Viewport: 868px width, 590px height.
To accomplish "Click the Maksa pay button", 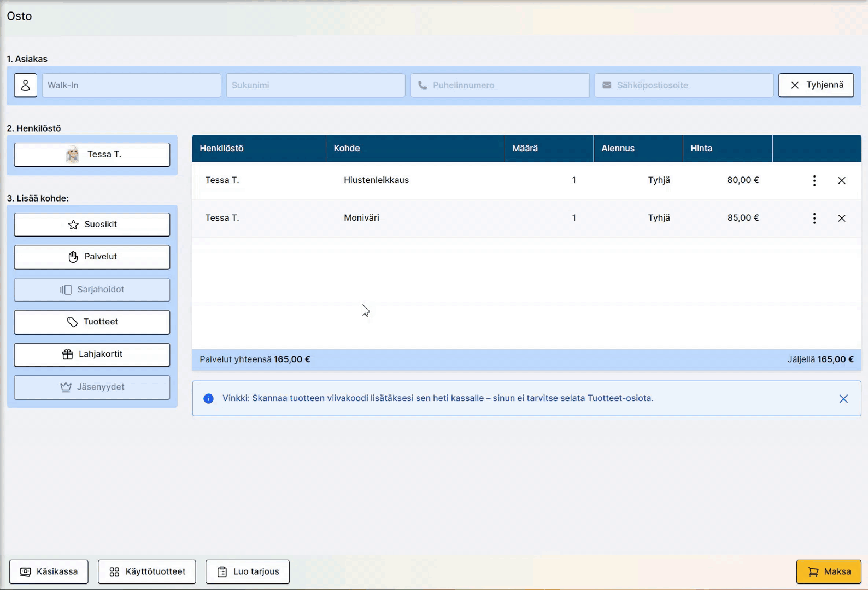I will point(829,572).
